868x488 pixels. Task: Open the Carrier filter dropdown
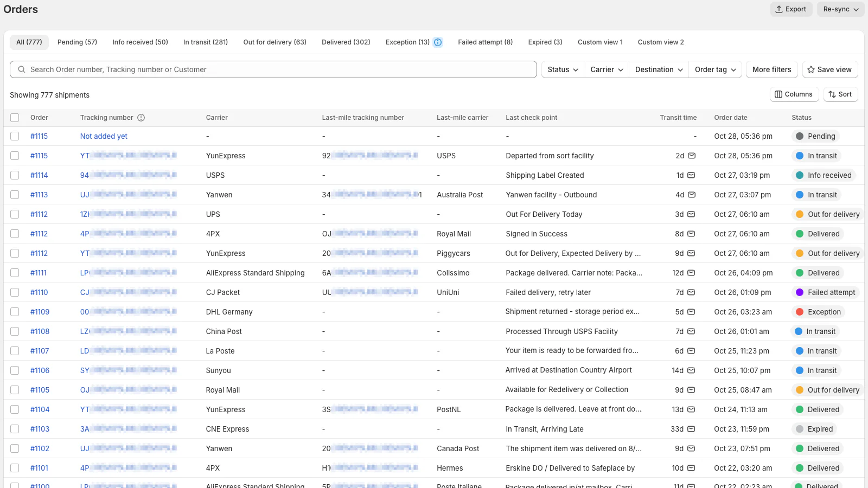607,69
